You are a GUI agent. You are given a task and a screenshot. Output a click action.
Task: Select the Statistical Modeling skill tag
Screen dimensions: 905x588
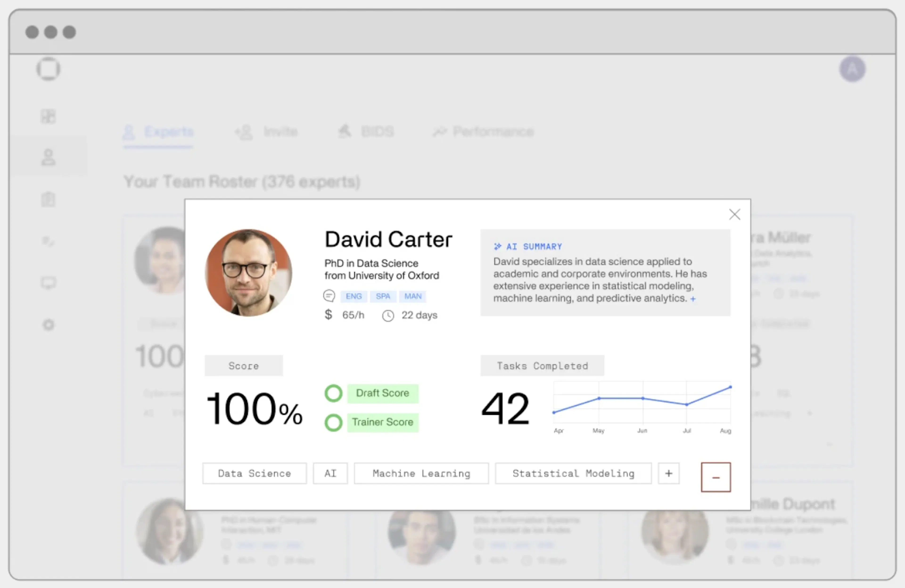coord(573,473)
